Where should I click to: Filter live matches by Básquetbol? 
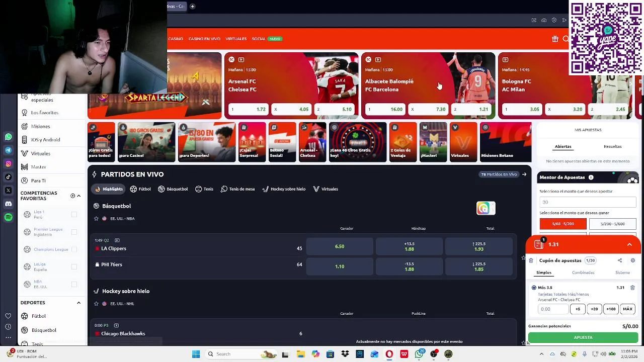(173, 189)
